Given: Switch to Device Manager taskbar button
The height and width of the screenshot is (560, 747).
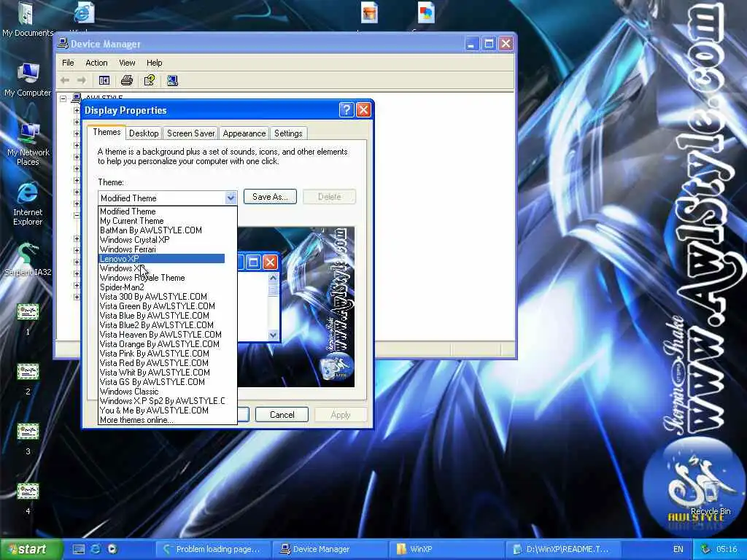Looking at the screenshot, I should coord(330,549).
